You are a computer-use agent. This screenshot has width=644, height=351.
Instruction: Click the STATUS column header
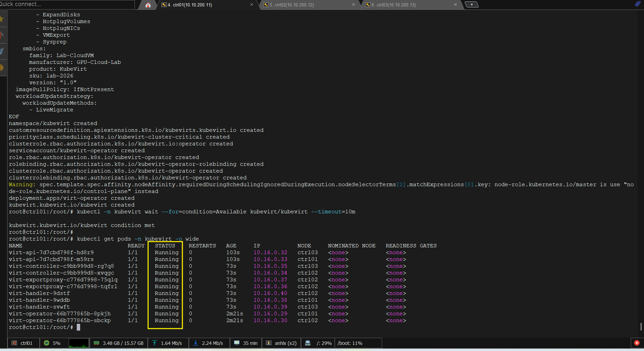pyautogui.click(x=165, y=246)
